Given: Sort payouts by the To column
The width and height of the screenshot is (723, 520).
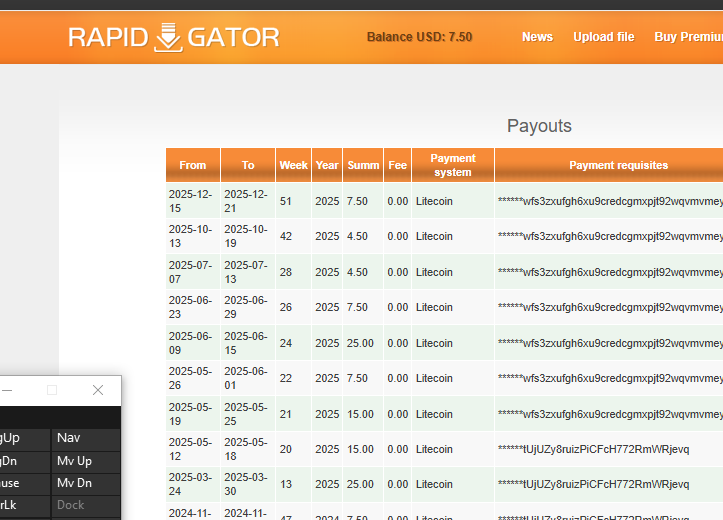Looking at the screenshot, I should click(x=248, y=165).
